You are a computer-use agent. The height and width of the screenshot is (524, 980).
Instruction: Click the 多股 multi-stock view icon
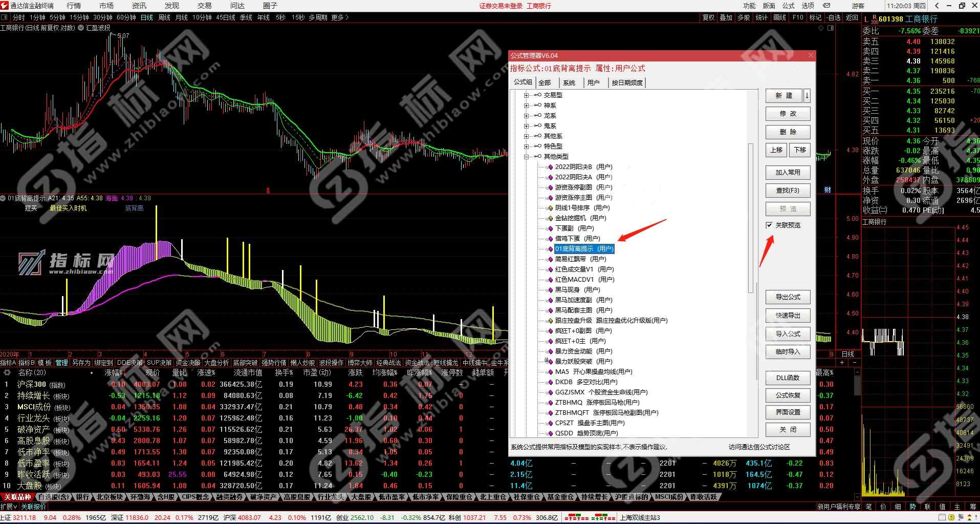pos(743,17)
